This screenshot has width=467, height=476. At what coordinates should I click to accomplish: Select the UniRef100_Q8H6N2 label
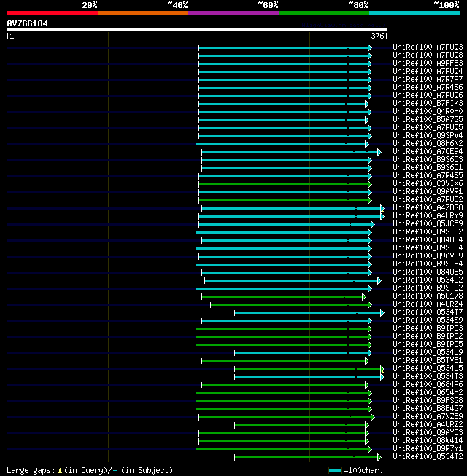(428, 143)
